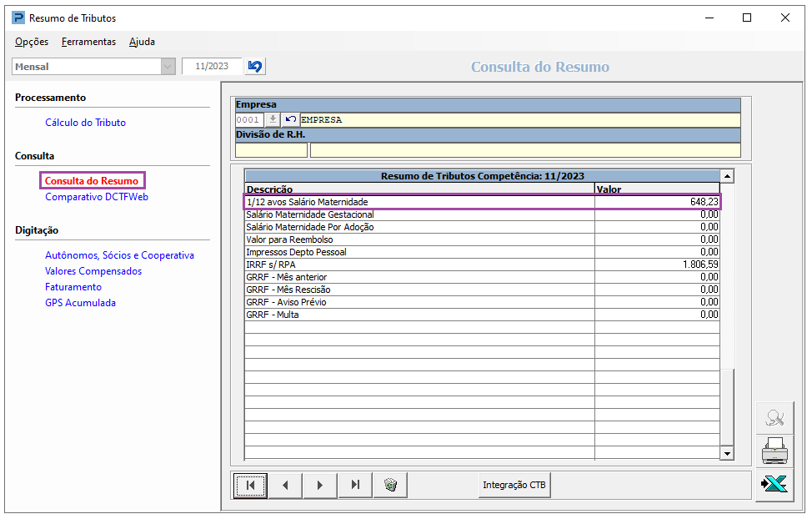Viewport: 812px width, 519px height.
Task: Open Comparativo DCTFWeb link
Action: [x=97, y=197]
